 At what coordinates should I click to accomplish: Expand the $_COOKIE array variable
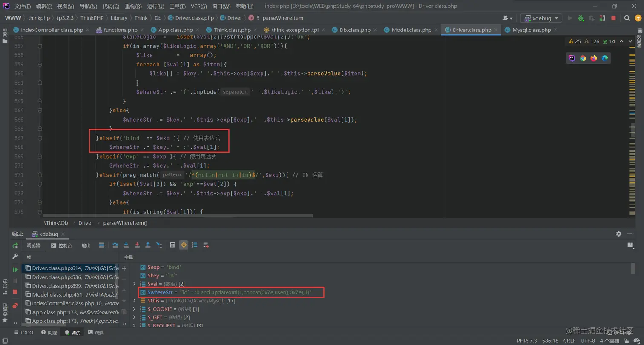click(x=134, y=309)
